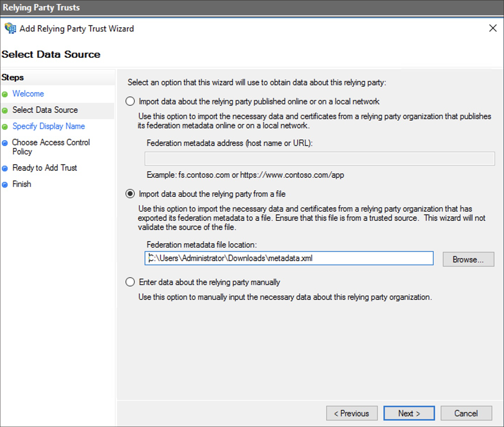Select import data from a file radio option
This screenshot has height=427, width=504.
click(130, 194)
